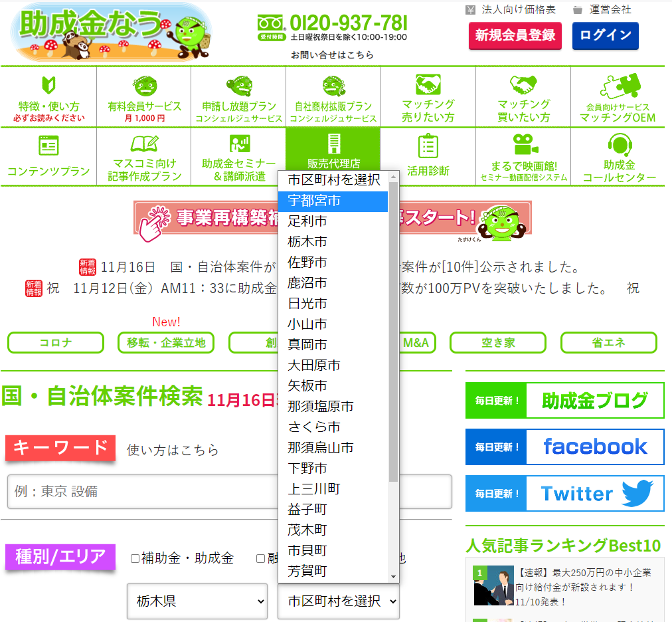The image size is (672, 622).
Task: Click the 新規会員登録 button
Action: 515,35
